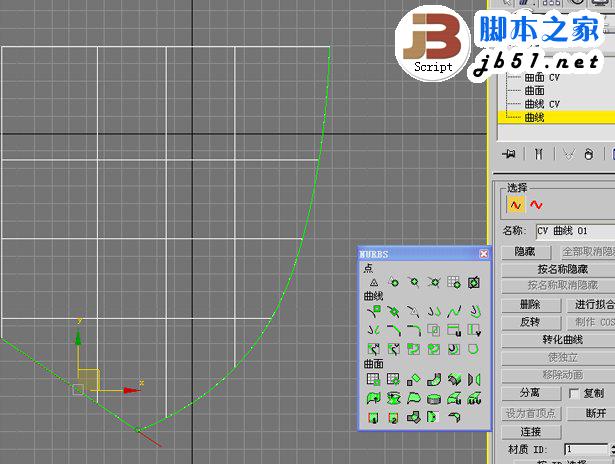Select Create Cap Surface tool

coord(434,398)
